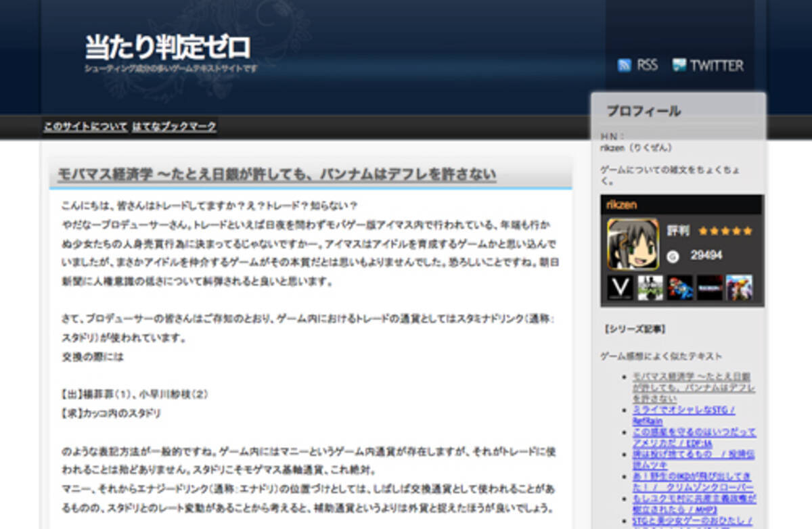Image resolution: width=812 pixels, height=529 pixels.
Task: Open the second game thumbnail in gamercard
Action: 650,287
